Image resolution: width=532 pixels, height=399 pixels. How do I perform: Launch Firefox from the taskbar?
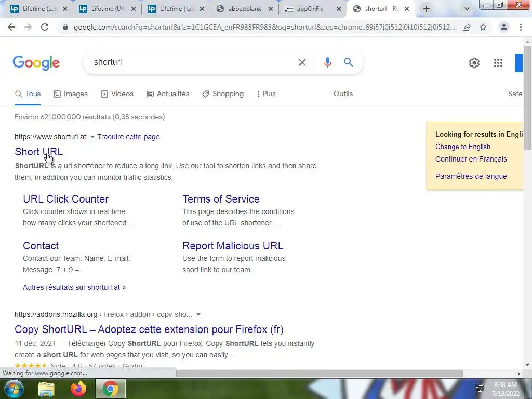coord(78,389)
